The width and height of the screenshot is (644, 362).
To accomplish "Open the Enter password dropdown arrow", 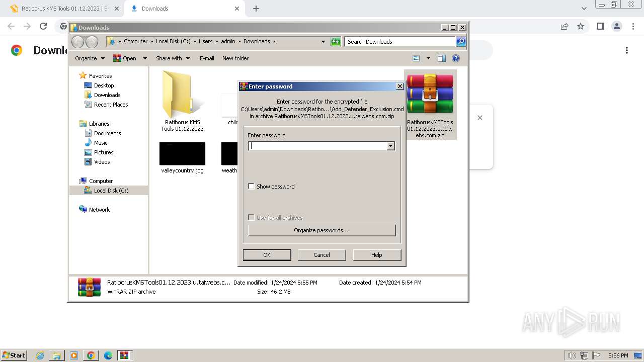I will click(x=390, y=146).
